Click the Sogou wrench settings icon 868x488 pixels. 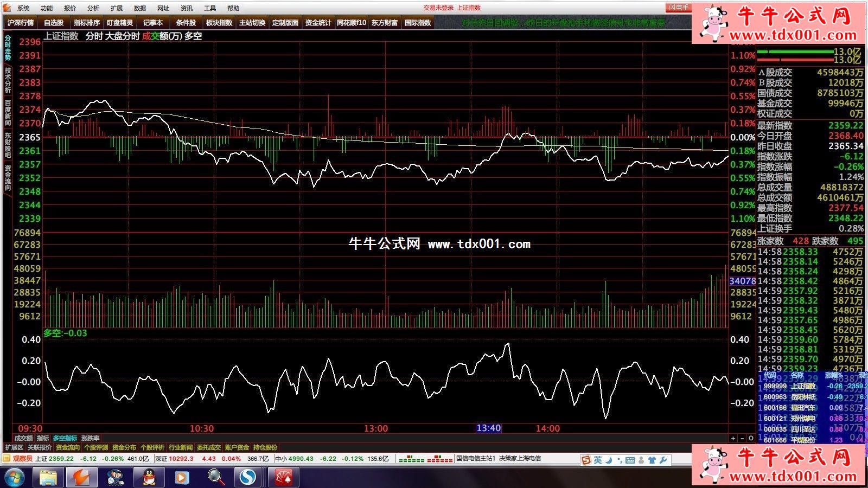(663, 460)
